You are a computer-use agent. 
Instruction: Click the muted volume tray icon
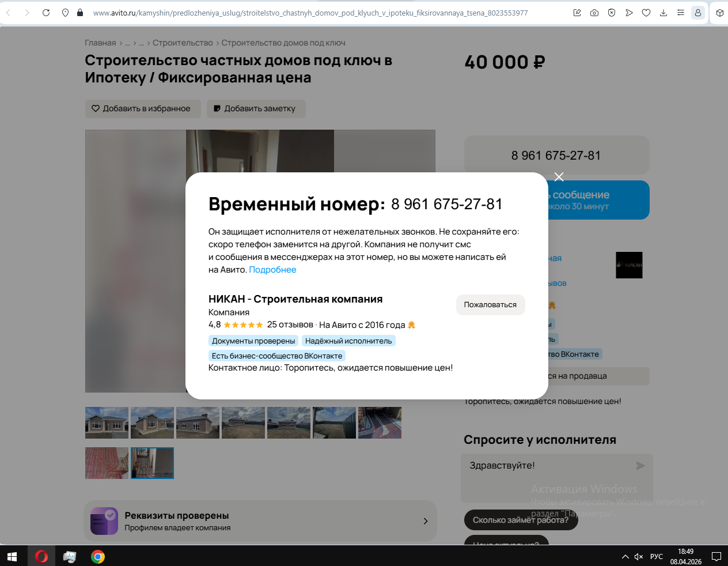[x=639, y=557]
